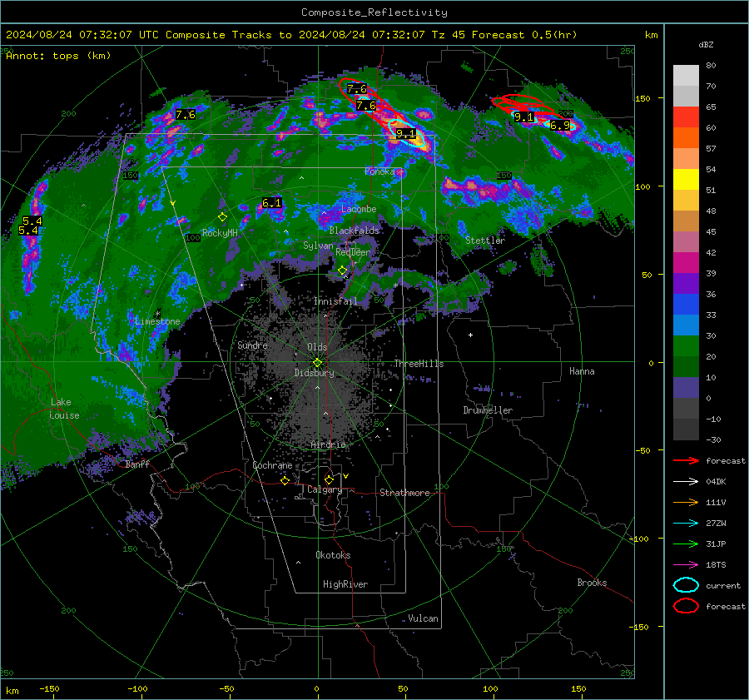Select the blue 36 dBZ color swatch
749x700 pixels.
point(686,305)
